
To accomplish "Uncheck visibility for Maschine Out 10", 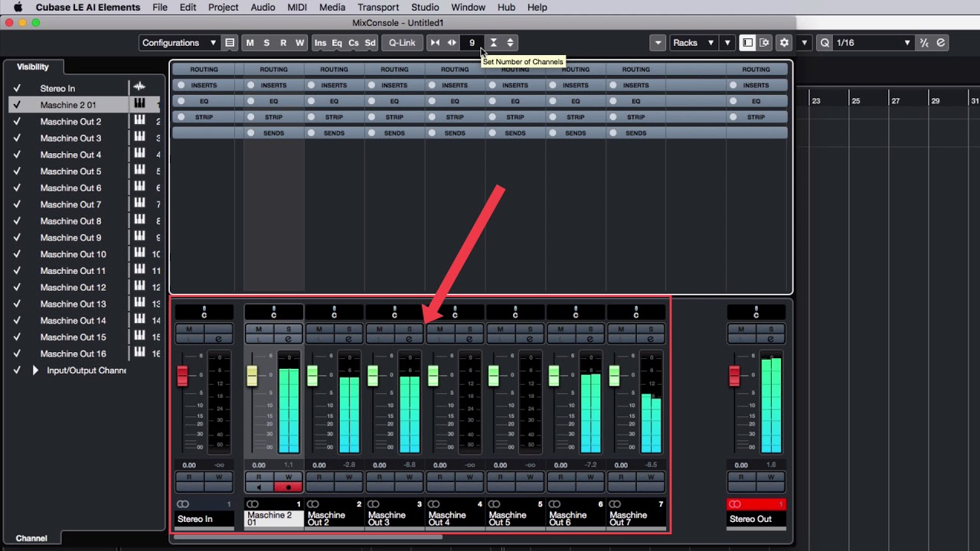I will point(17,254).
